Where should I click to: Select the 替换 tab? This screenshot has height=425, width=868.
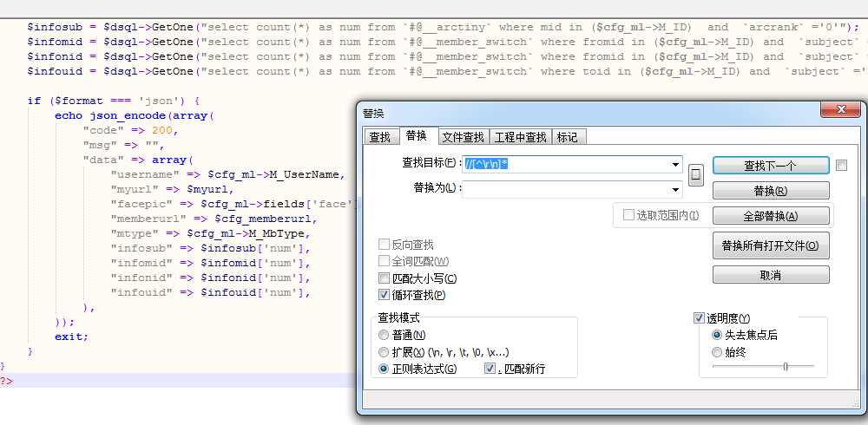click(416, 135)
